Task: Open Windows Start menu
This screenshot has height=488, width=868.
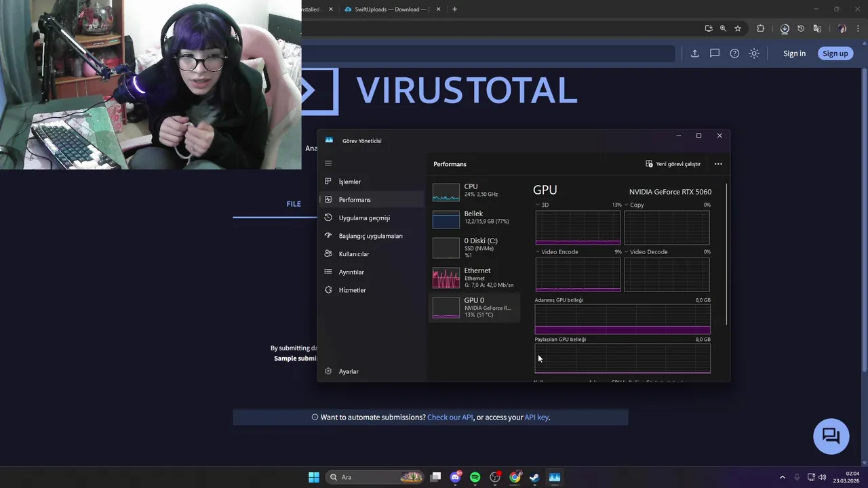Action: pyautogui.click(x=314, y=477)
